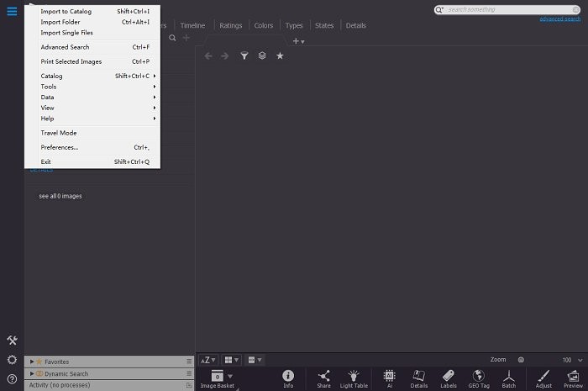Enable Travel Mode from the menu
The image size is (588, 391).
coord(92,133)
